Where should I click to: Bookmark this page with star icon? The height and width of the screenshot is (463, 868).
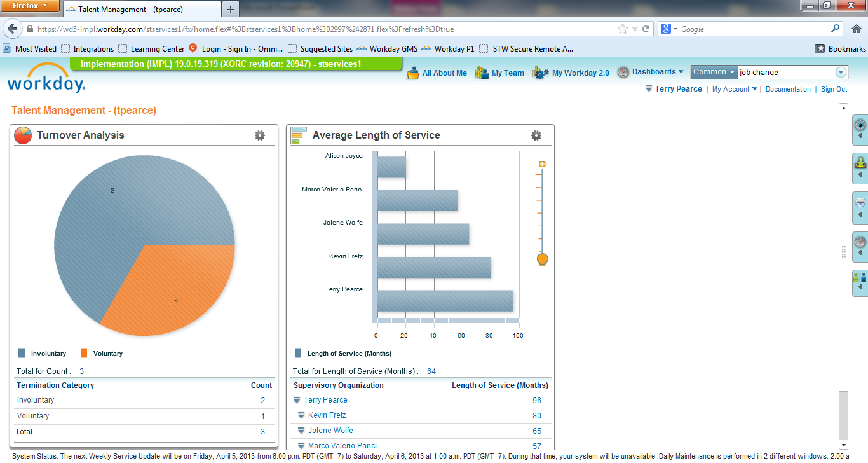pyautogui.click(x=623, y=29)
